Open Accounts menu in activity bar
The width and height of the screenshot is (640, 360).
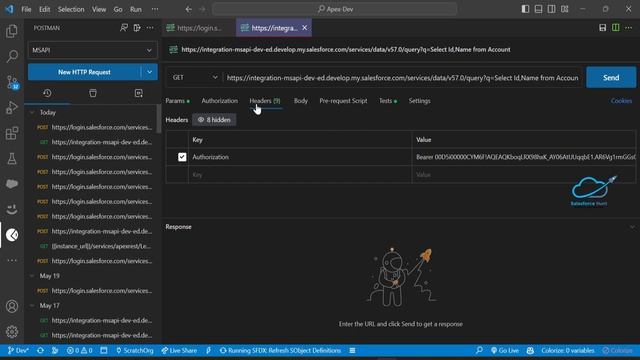(12, 306)
